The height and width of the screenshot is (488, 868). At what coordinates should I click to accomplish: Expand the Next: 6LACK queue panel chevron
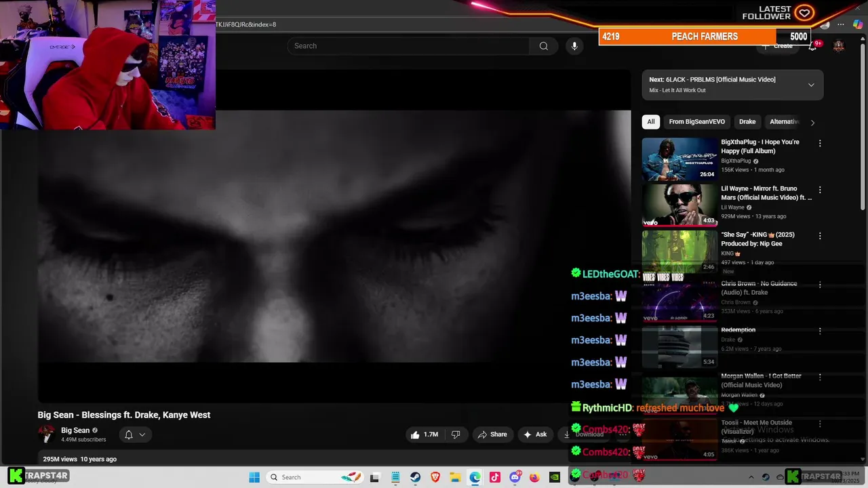(x=811, y=85)
